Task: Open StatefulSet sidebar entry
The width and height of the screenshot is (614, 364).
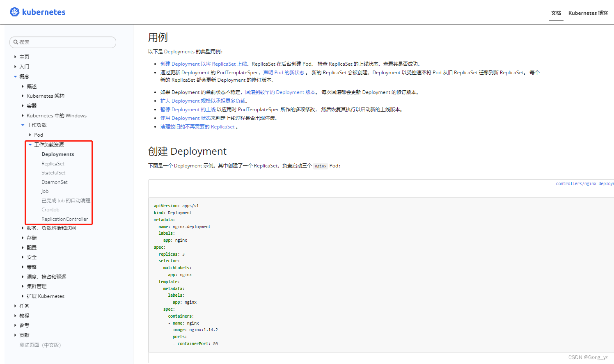Action: [53, 173]
